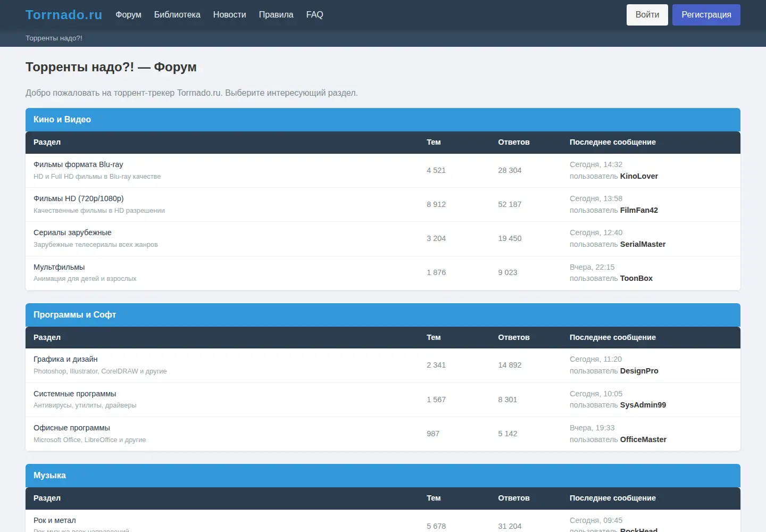Viewport: 766px width, 532px height.
Task: Open Системные программы section
Action: (74, 394)
